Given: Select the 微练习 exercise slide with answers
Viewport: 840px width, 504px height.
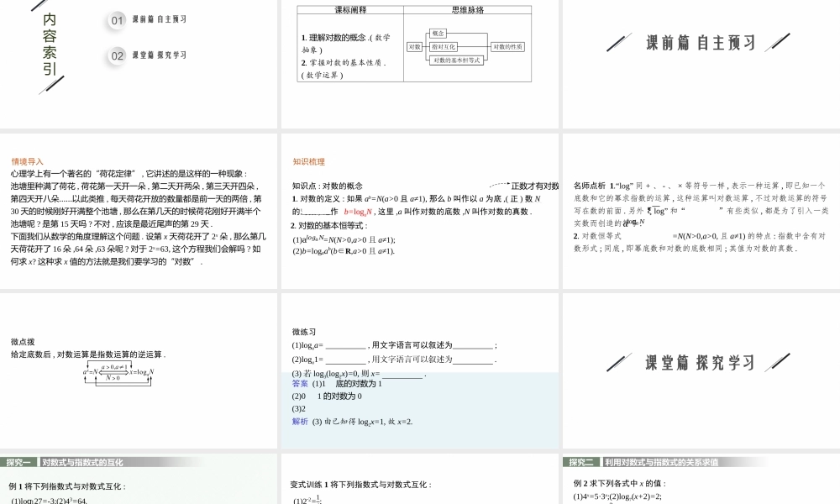Looking at the screenshot, I should click(419, 370).
